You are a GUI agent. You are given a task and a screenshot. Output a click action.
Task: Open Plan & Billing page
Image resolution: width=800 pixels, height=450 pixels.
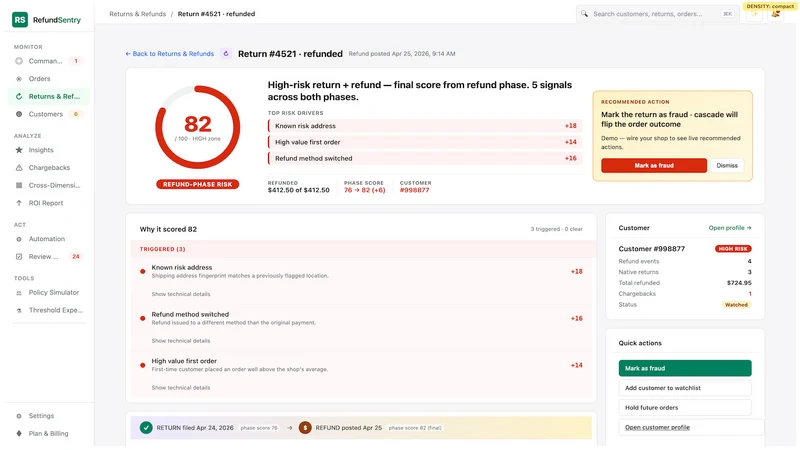coord(48,433)
